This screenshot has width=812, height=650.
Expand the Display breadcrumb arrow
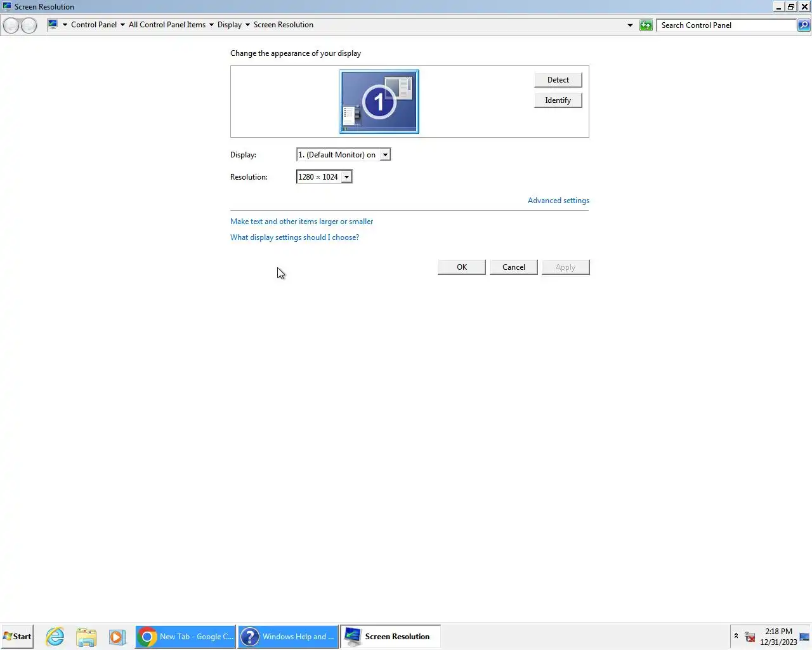point(247,25)
